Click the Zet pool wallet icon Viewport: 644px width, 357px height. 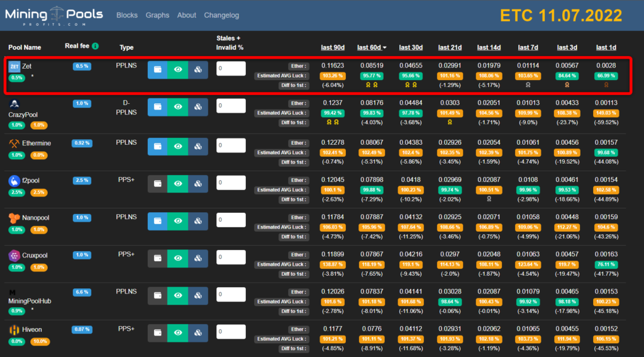point(158,70)
